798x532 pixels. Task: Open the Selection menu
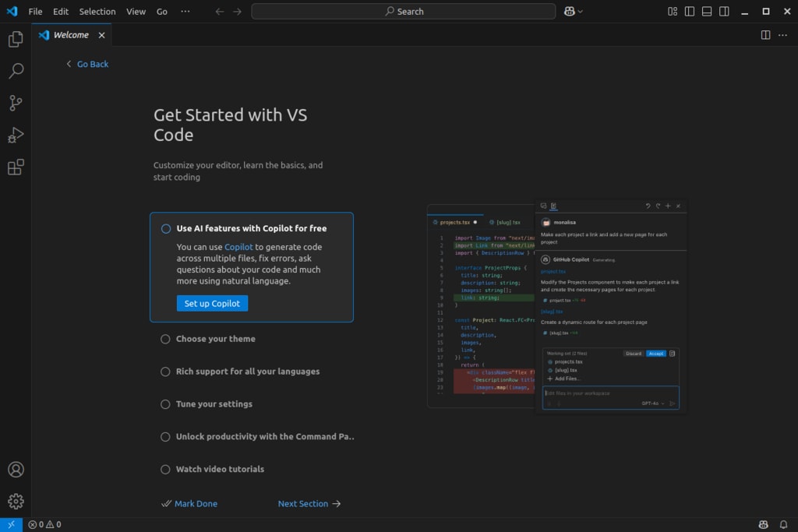(97, 11)
